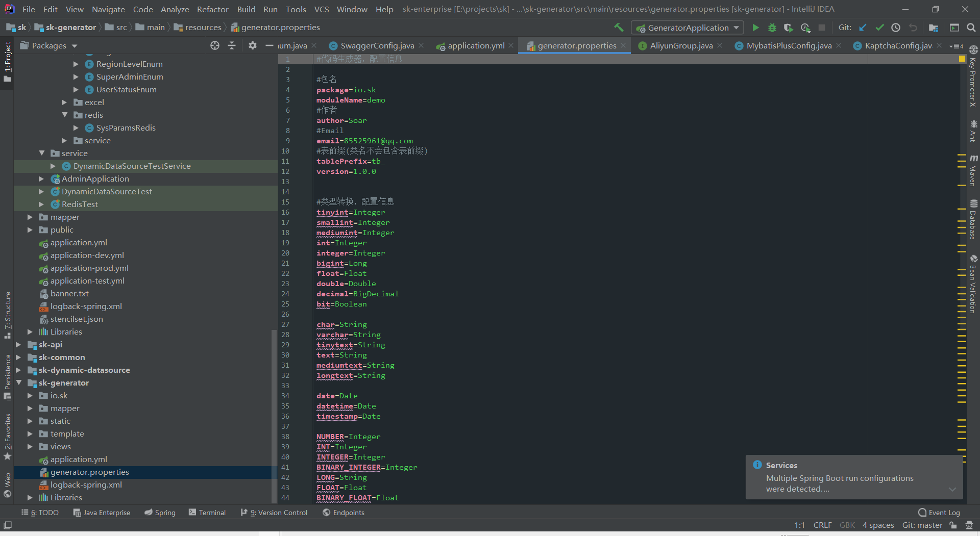Expand the sk-common module
980x536 pixels.
tap(18, 358)
